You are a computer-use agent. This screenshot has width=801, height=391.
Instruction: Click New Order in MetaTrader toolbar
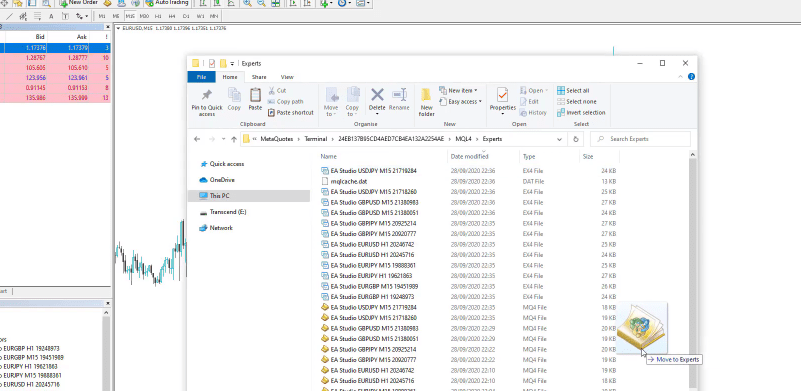click(78, 3)
